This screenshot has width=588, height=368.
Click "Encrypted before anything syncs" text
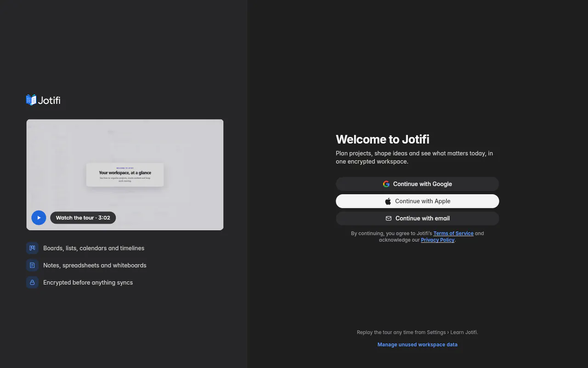pyautogui.click(x=88, y=282)
